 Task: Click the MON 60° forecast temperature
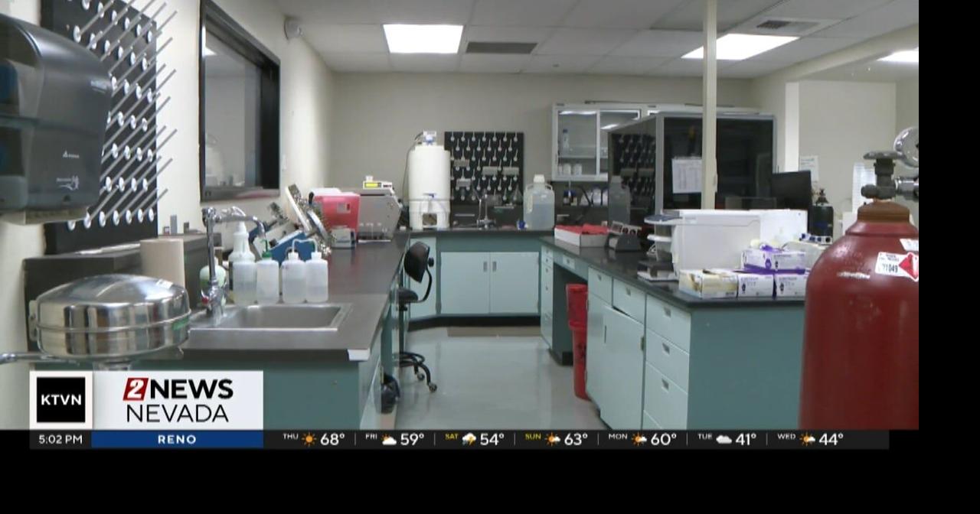[x=663, y=440]
